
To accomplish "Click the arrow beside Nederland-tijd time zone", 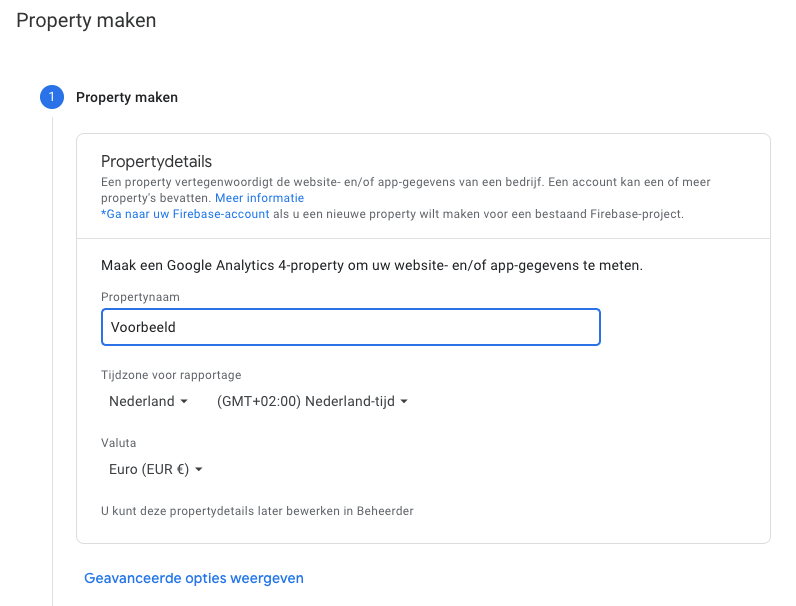I will [x=404, y=402].
